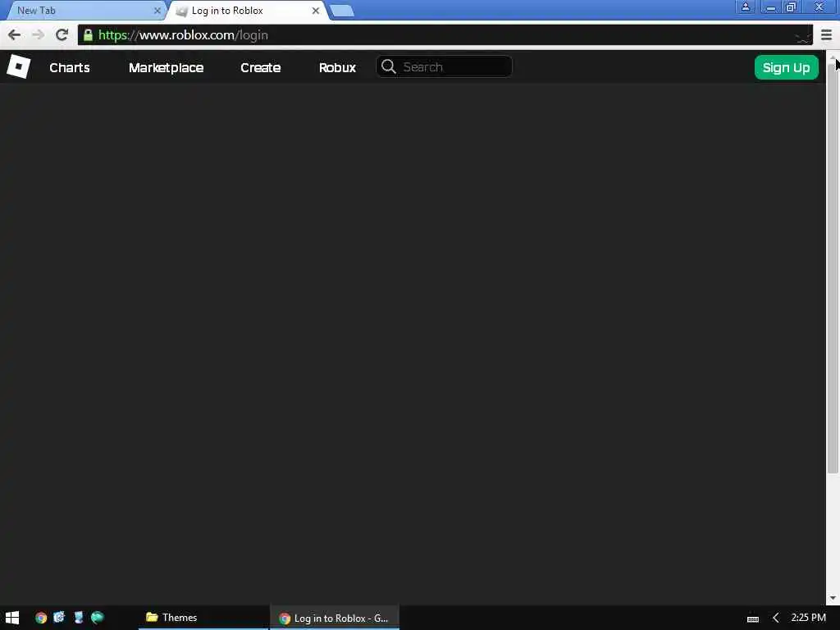Open a new browser tab
Viewport: 840px width, 630px height.
[342, 11]
